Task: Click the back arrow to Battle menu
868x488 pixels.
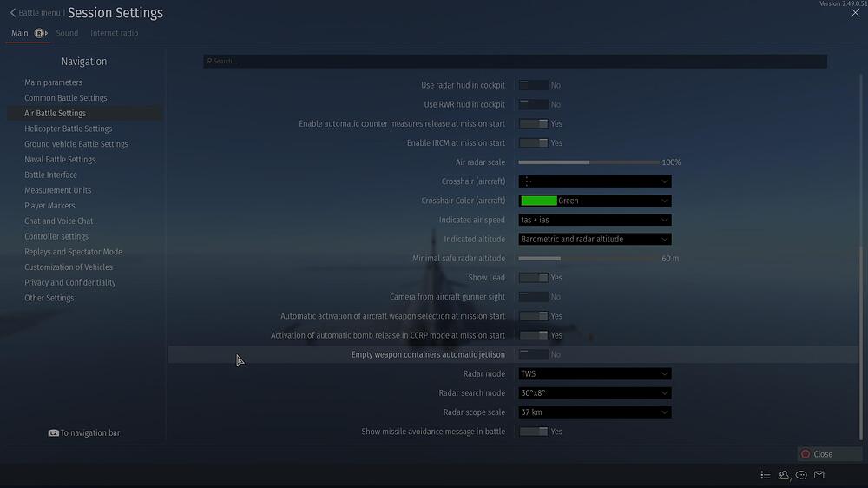Action: click(x=13, y=13)
